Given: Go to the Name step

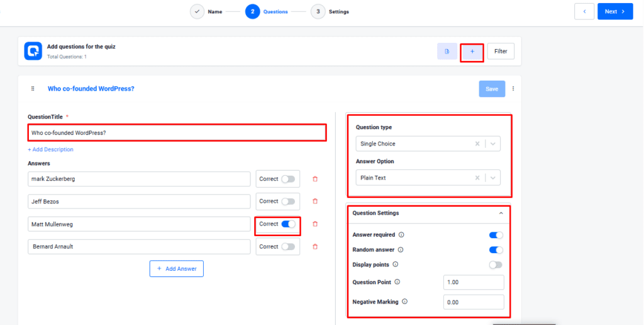Looking at the screenshot, I should (x=197, y=11).
